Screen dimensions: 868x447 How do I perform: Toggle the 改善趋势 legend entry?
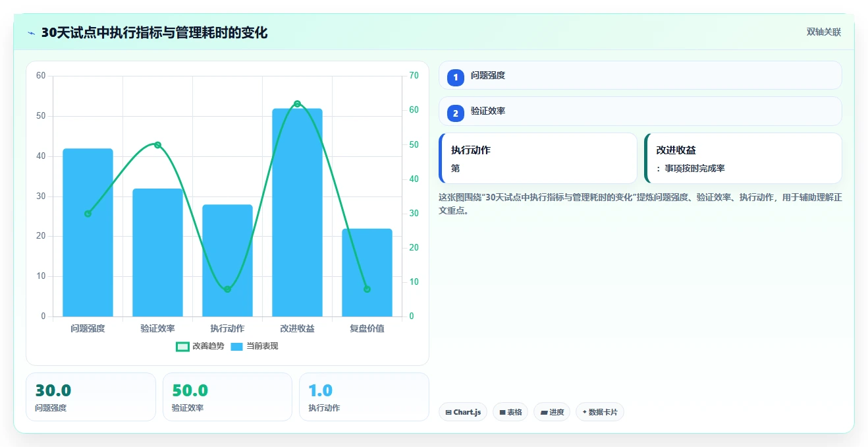click(200, 346)
